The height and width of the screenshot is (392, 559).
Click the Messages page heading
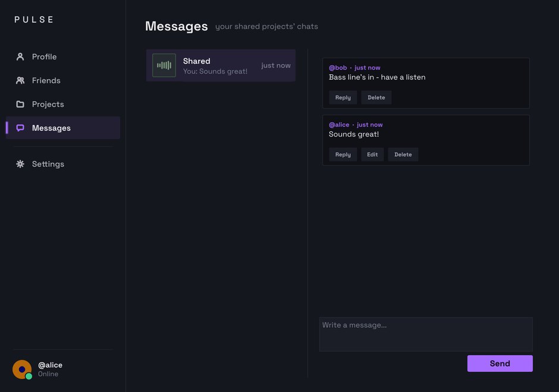click(176, 26)
